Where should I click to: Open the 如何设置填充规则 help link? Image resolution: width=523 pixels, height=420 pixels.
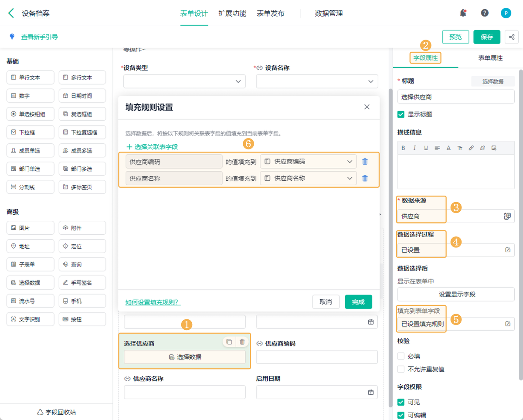coord(152,301)
